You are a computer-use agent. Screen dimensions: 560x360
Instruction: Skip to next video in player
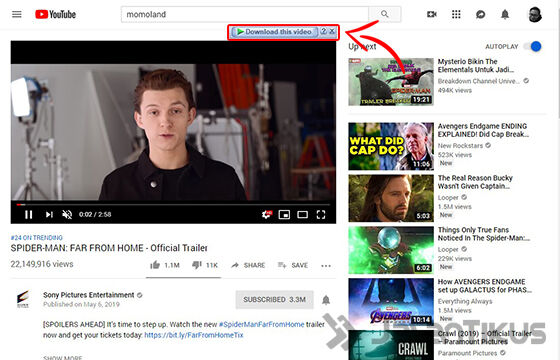(x=49, y=214)
